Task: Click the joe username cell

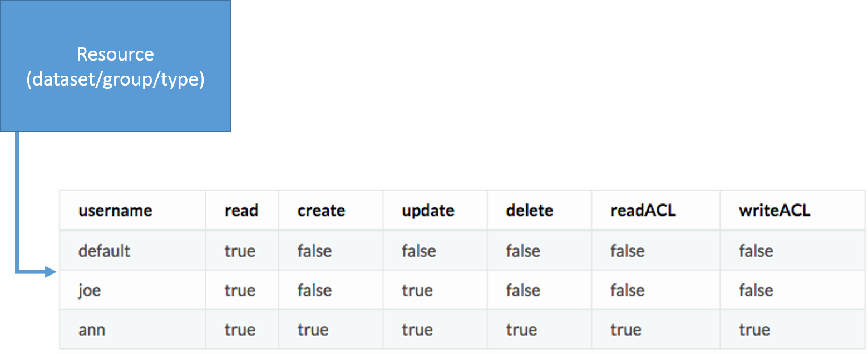Action: click(x=90, y=290)
